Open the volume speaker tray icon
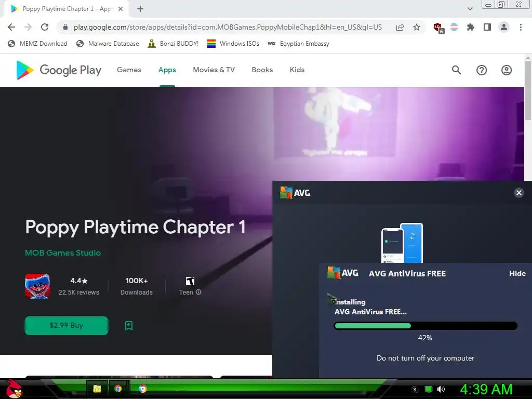Viewport: 532px width, 399px height. 441,389
